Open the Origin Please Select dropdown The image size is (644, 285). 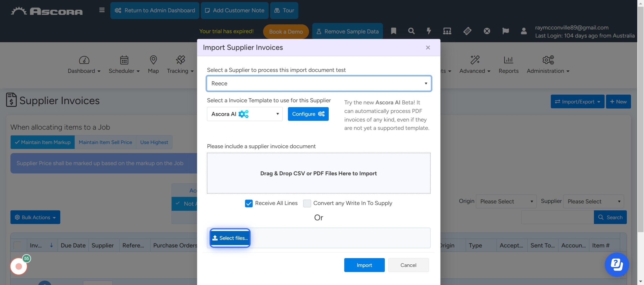click(x=506, y=201)
